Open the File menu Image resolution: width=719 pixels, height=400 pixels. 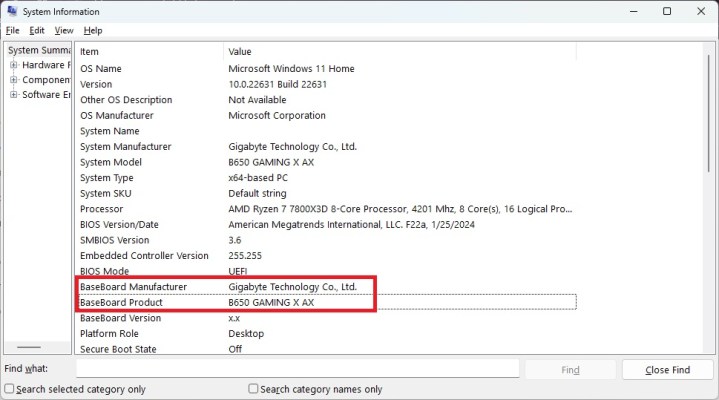tap(13, 30)
